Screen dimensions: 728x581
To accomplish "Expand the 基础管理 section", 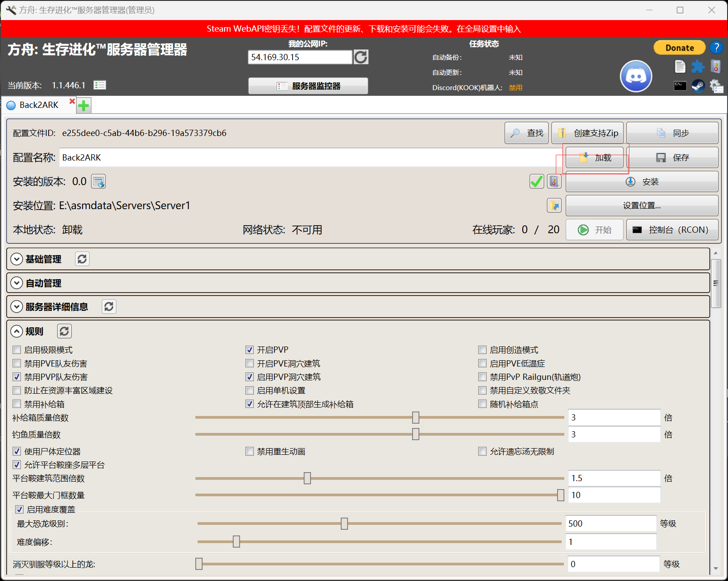I will point(17,259).
